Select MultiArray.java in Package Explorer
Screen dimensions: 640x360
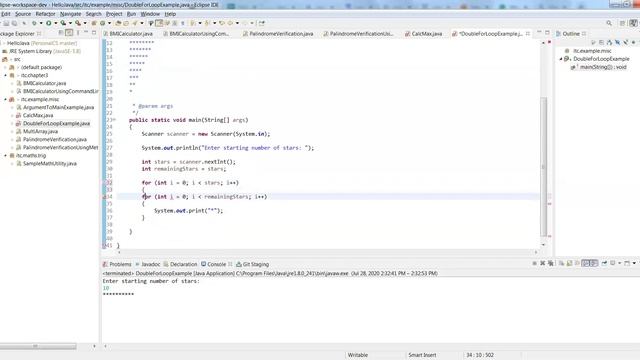click(x=40, y=131)
